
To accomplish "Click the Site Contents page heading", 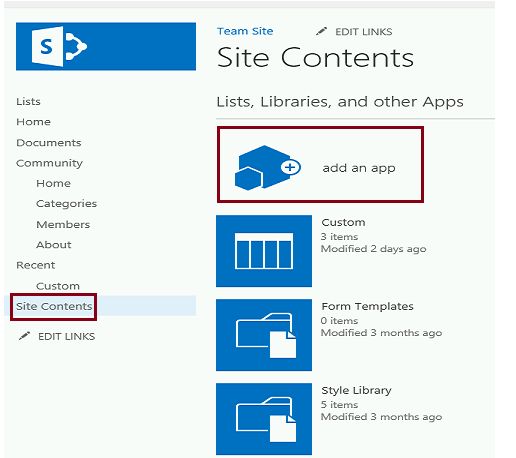I will pos(315,57).
